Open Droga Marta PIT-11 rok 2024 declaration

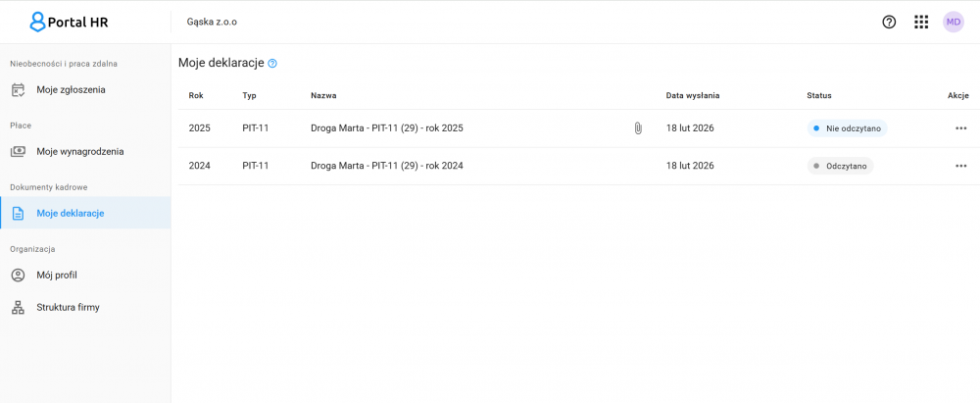(x=386, y=166)
